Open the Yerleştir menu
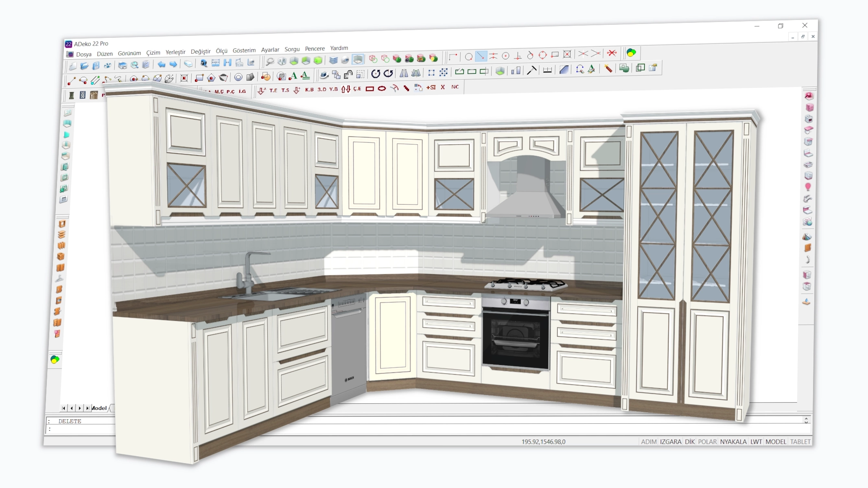 pos(175,52)
